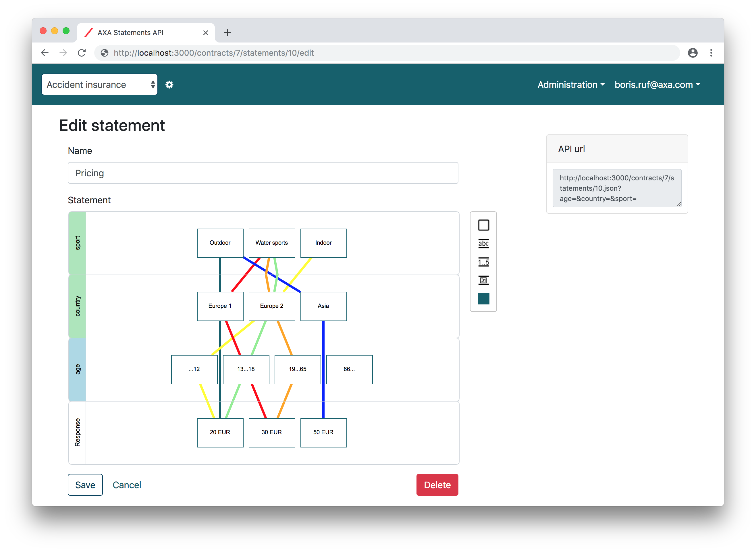
Task: Select the empty box node tool
Action: (483, 225)
